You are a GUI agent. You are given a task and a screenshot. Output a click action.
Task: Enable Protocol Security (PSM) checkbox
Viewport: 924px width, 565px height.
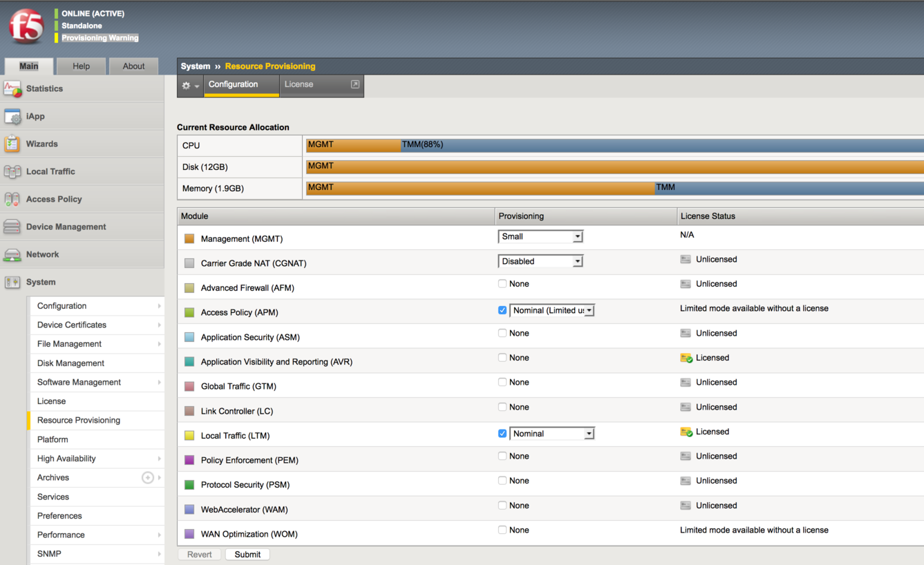click(502, 481)
